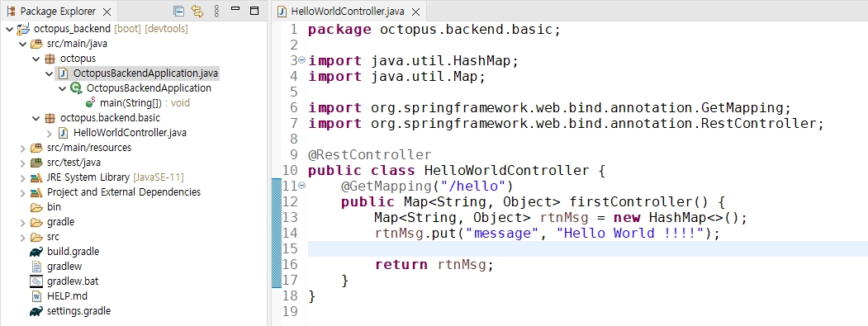This screenshot has height=326, width=868.
Task: Click the src/main/resources folder icon
Action: [x=36, y=148]
